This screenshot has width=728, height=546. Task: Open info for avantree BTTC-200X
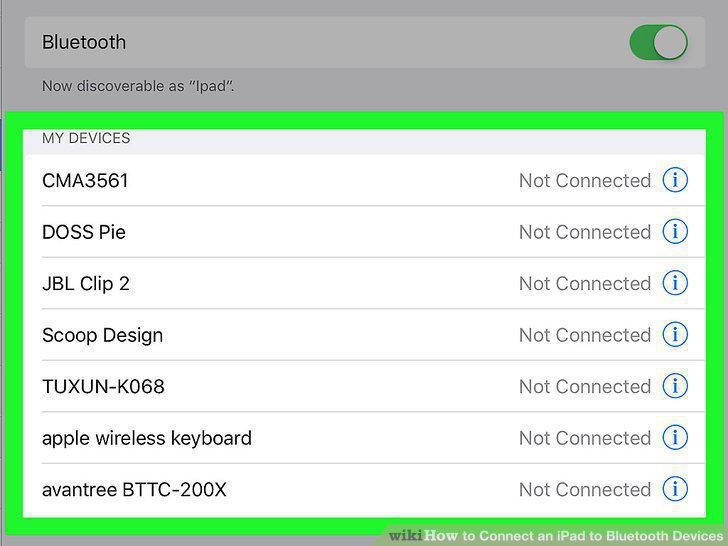[675, 489]
